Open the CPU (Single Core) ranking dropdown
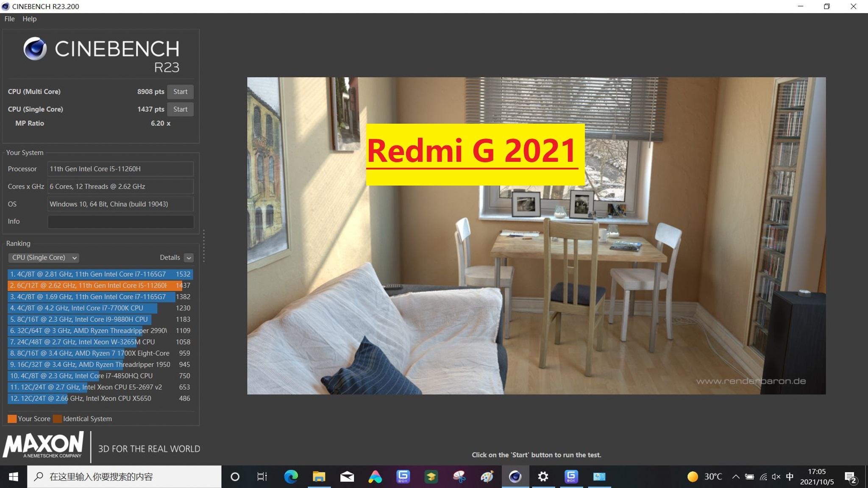 pos(44,258)
